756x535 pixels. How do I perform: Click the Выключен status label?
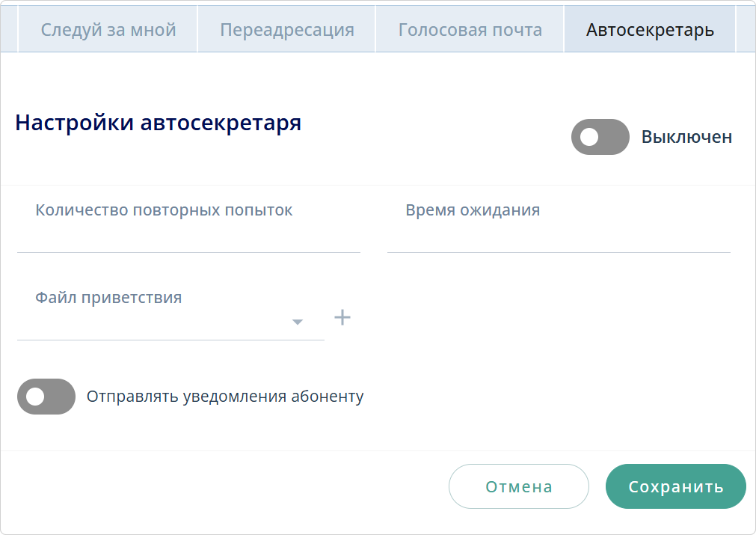pyautogui.click(x=686, y=137)
